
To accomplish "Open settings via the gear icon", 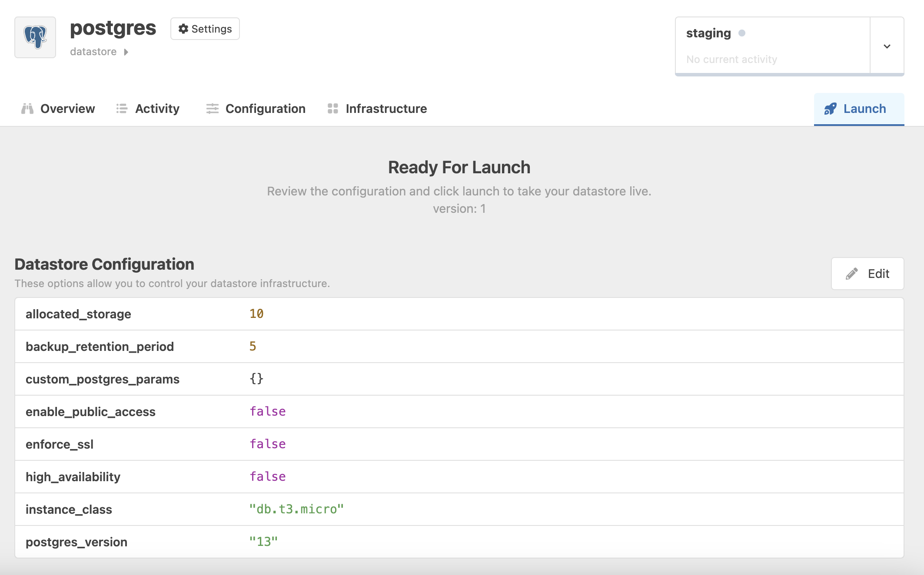I will click(x=183, y=28).
